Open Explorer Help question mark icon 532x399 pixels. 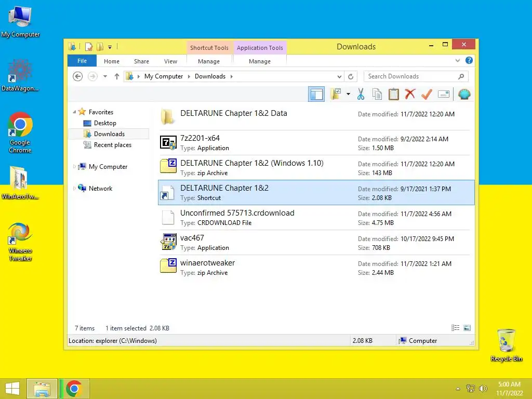(x=469, y=60)
